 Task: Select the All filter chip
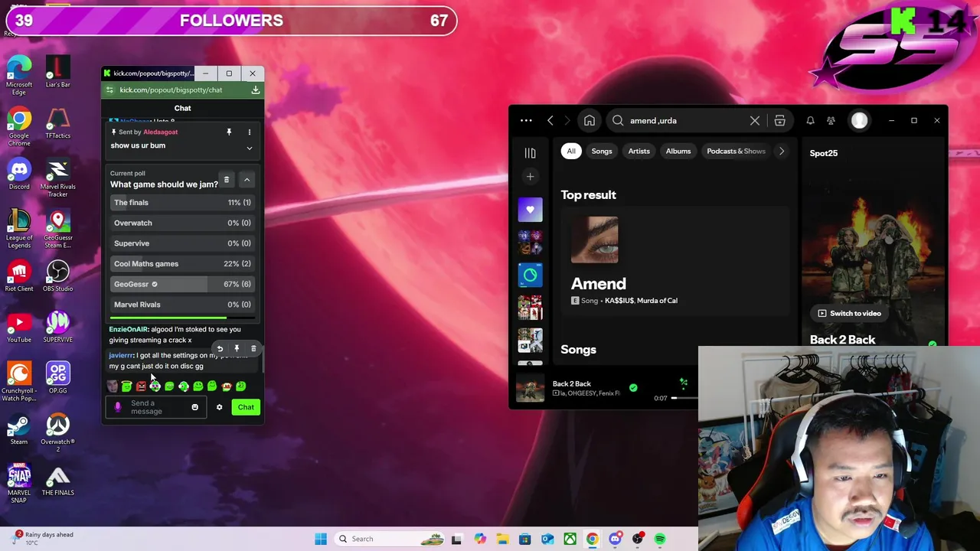click(571, 151)
